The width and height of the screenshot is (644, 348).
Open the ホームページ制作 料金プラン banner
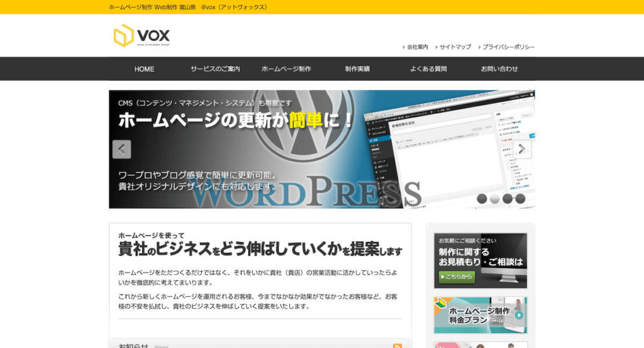click(x=480, y=315)
